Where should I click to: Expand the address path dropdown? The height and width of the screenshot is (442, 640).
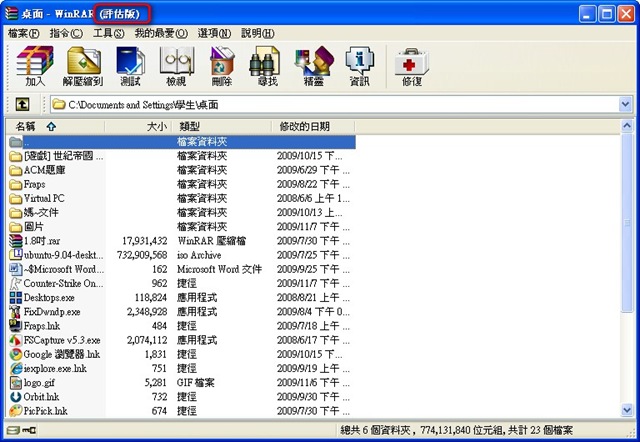tap(625, 104)
